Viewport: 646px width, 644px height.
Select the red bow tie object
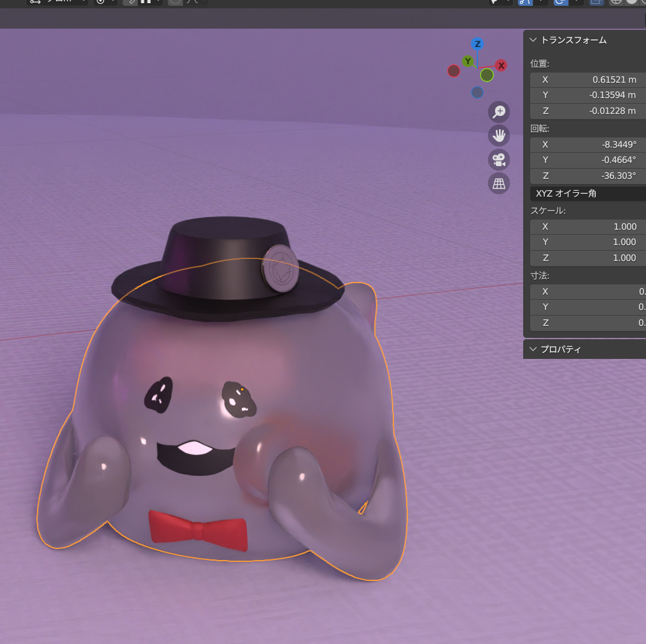click(198, 529)
